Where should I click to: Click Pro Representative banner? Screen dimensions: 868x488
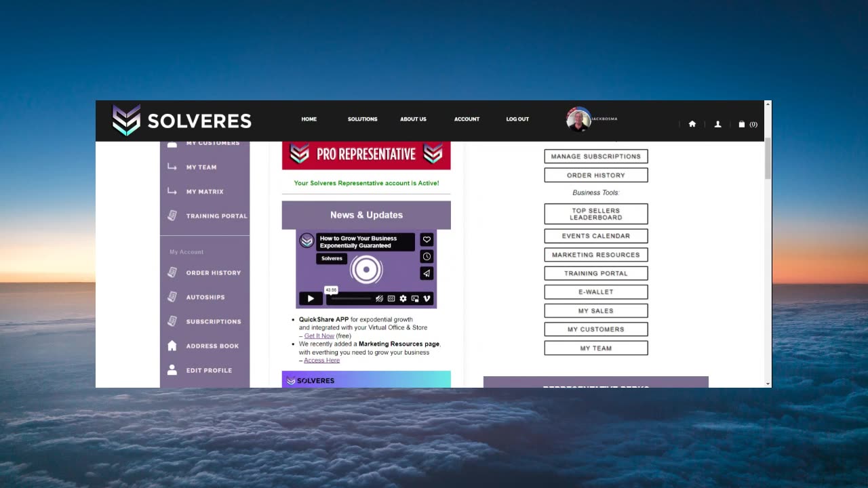click(366, 155)
